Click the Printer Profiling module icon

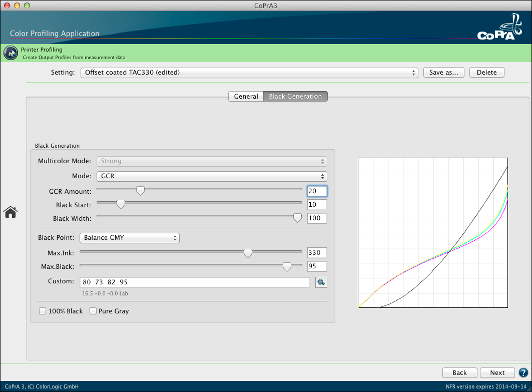click(11, 53)
